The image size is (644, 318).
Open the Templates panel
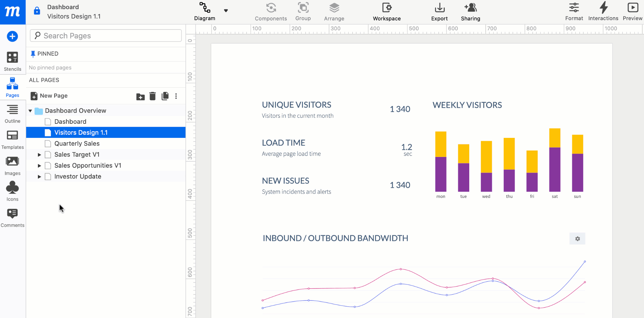(12, 140)
